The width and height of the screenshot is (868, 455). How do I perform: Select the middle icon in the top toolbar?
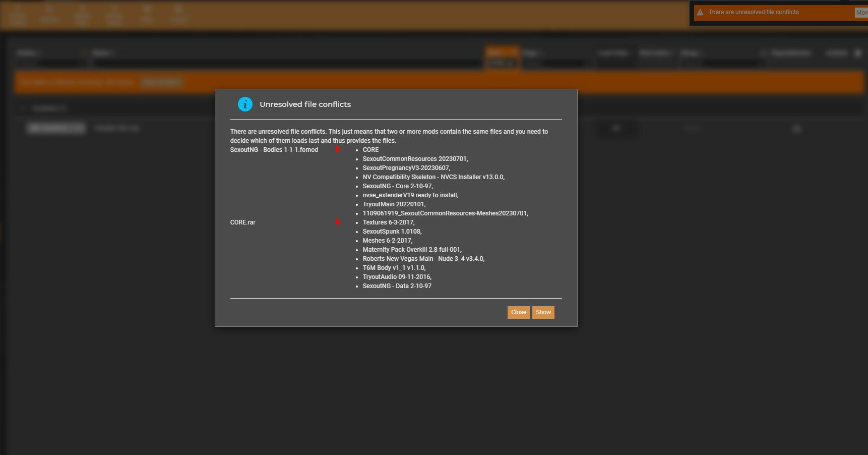pyautogui.click(x=82, y=14)
